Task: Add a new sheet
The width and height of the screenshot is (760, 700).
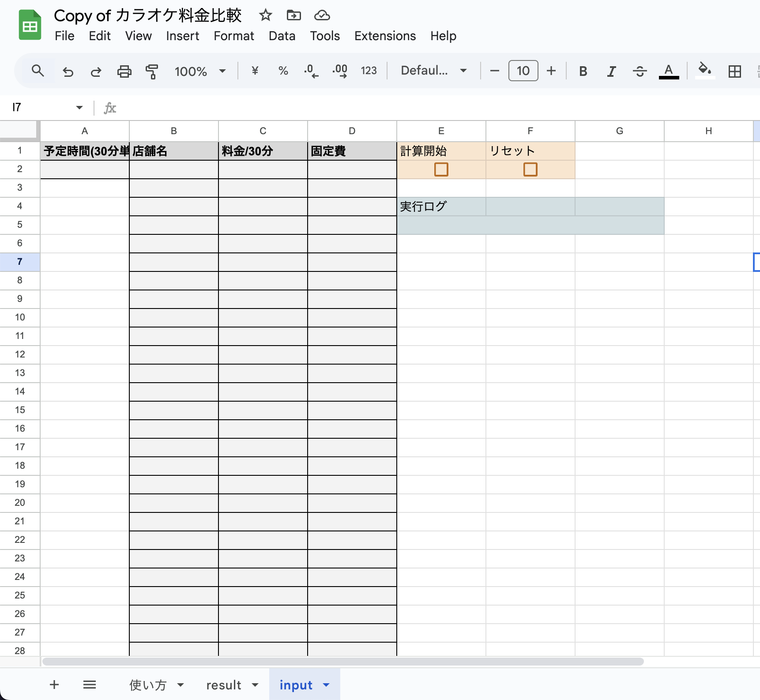Action: (54, 685)
